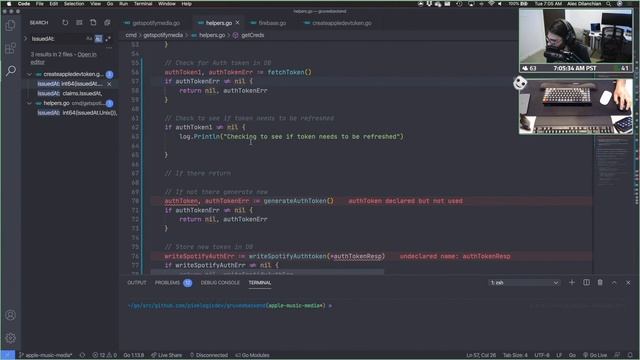Open macOS Spotlight search icon
The image size is (640, 360).
pyautogui.click(x=609, y=4)
